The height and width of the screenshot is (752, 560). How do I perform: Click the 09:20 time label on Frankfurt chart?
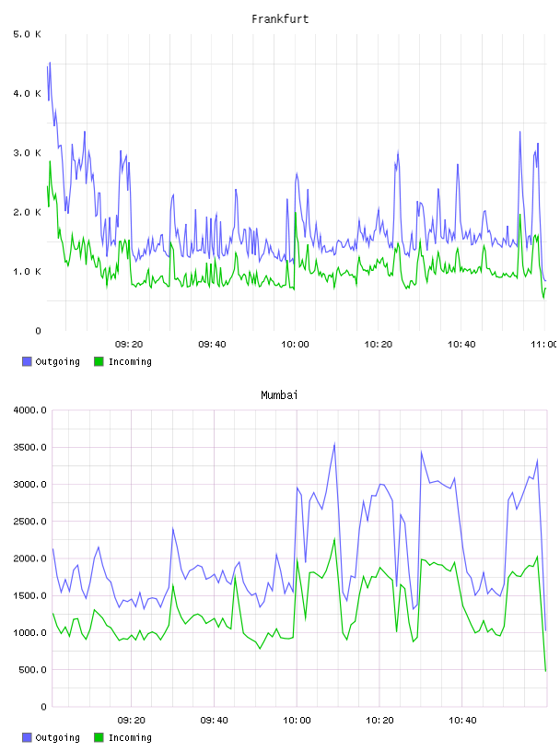[x=129, y=345]
